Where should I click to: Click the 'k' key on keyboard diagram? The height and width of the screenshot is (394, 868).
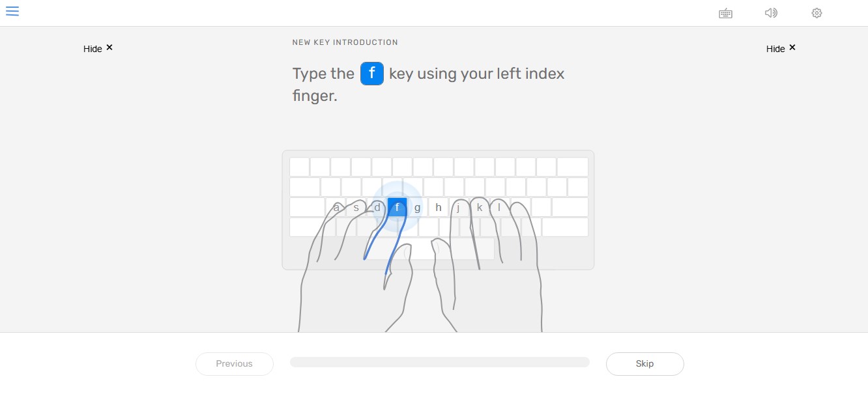tap(480, 208)
